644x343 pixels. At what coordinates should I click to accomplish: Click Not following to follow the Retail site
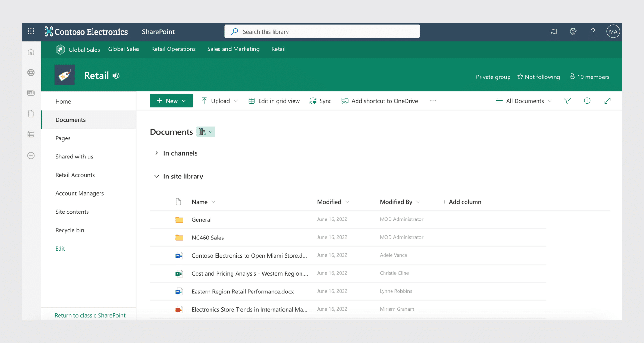tap(539, 77)
